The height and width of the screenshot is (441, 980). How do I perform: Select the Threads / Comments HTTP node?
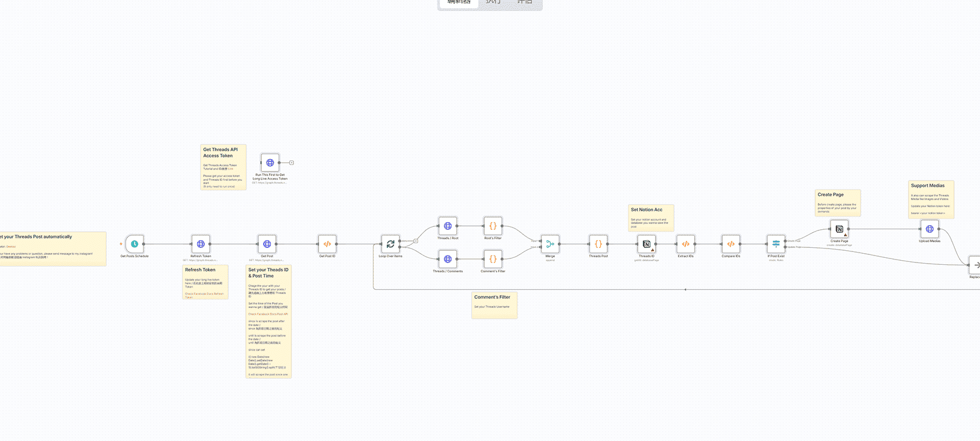447,259
